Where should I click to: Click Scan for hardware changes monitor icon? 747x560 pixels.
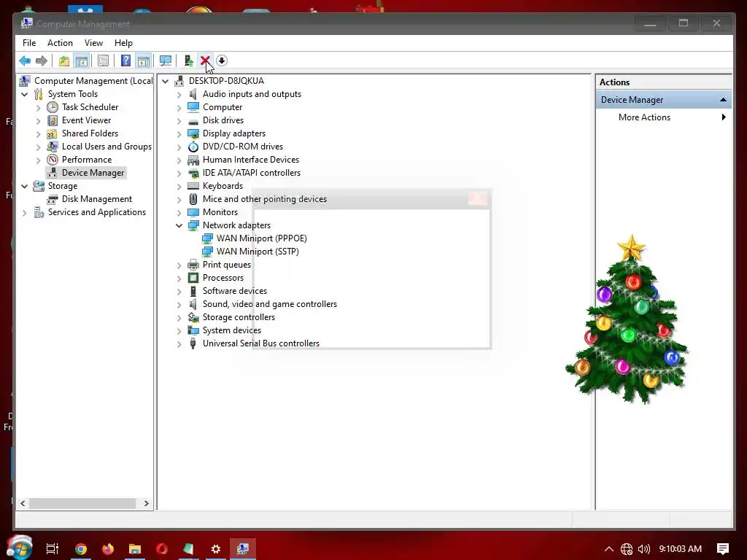tap(166, 61)
